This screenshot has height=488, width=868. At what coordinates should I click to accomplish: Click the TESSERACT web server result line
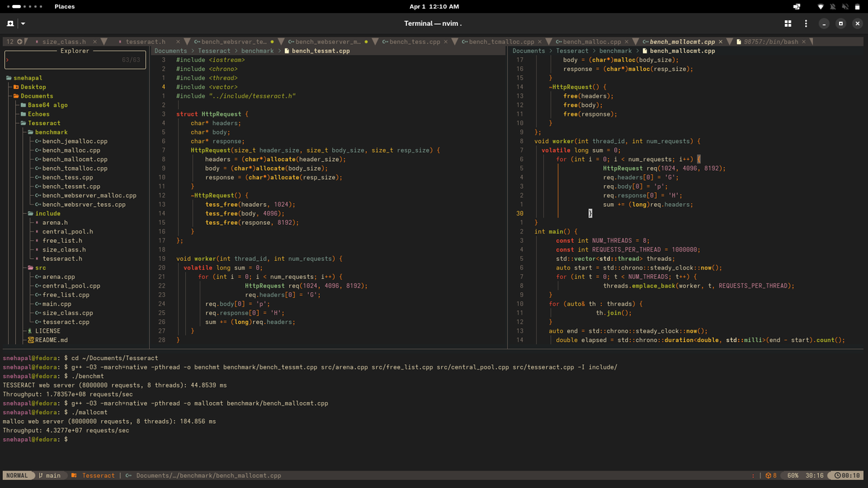[115, 385]
